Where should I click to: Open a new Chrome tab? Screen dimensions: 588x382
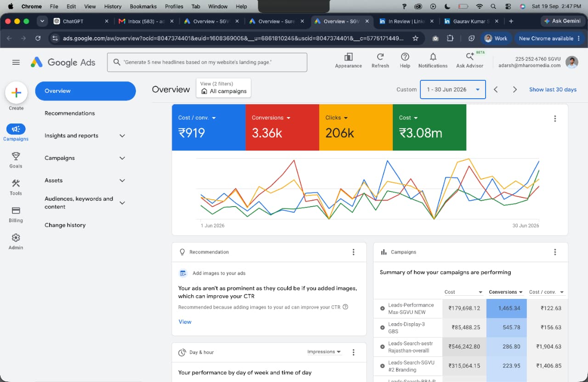[511, 21]
